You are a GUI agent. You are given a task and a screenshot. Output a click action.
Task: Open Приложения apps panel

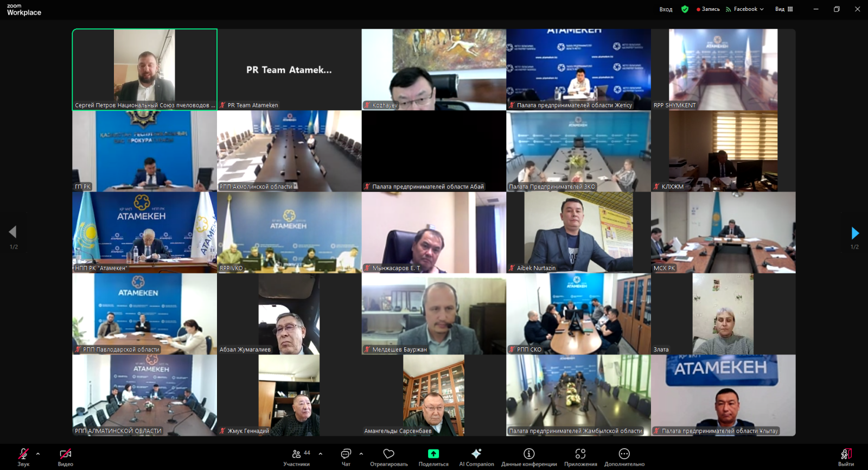click(x=580, y=456)
